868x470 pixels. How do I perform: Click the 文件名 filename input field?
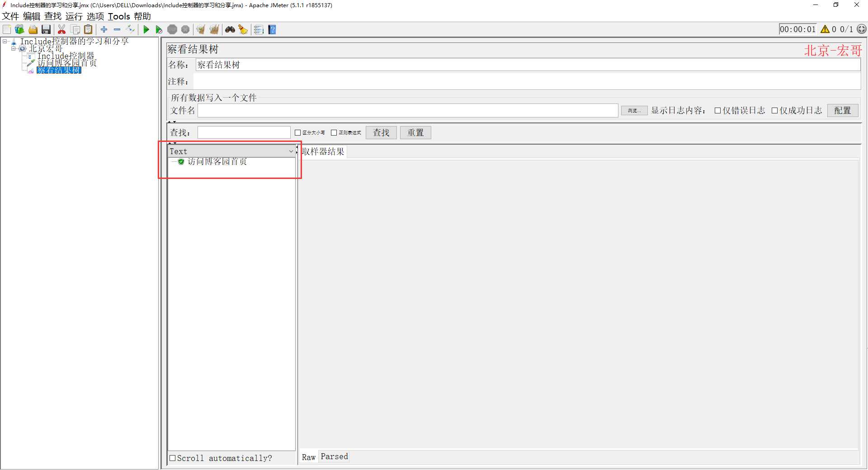point(408,111)
